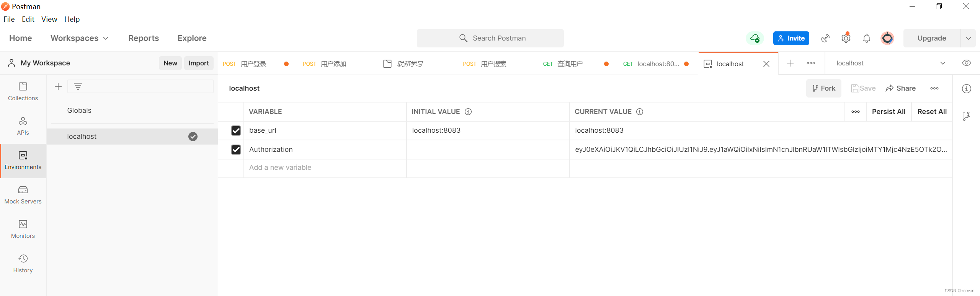Open the Monitors panel
Viewport: 980px width, 296px height.
pyautogui.click(x=23, y=229)
